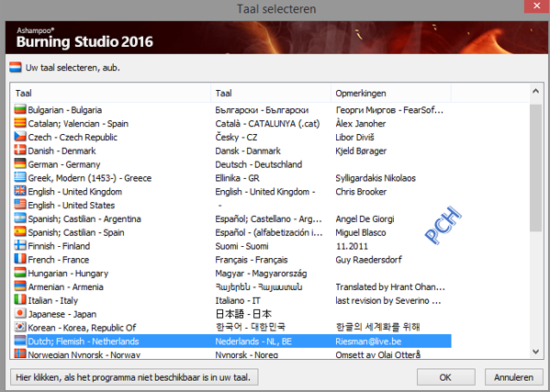Click the Germany flag icon
The image size is (550, 392).
[20, 164]
